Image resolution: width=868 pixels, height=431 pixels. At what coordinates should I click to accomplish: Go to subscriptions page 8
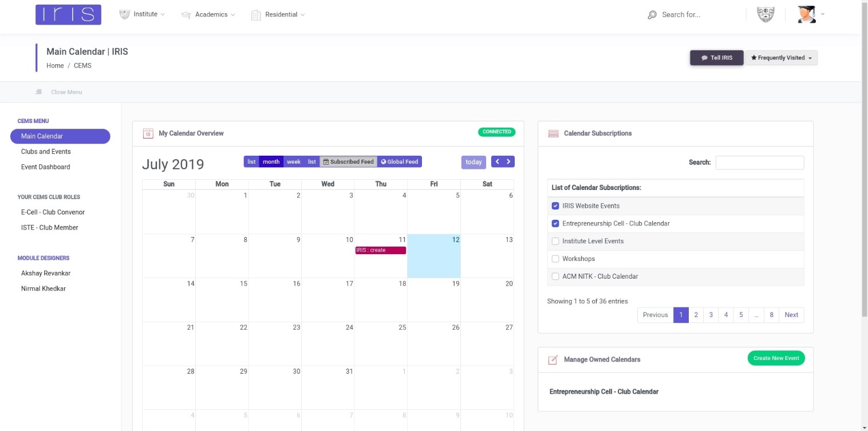click(772, 315)
